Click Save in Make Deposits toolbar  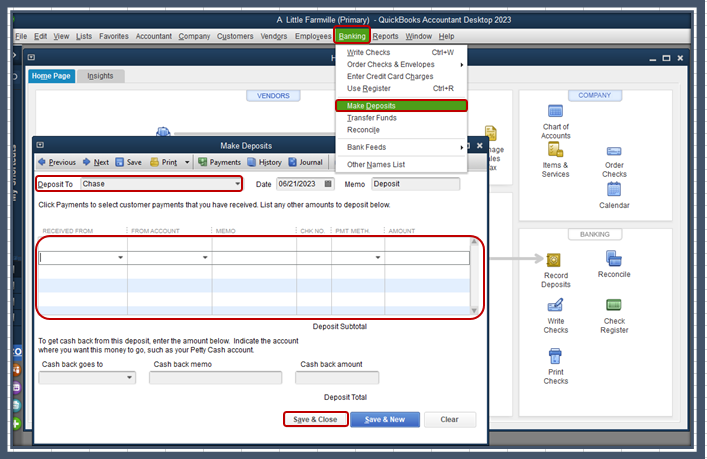pyautogui.click(x=129, y=162)
